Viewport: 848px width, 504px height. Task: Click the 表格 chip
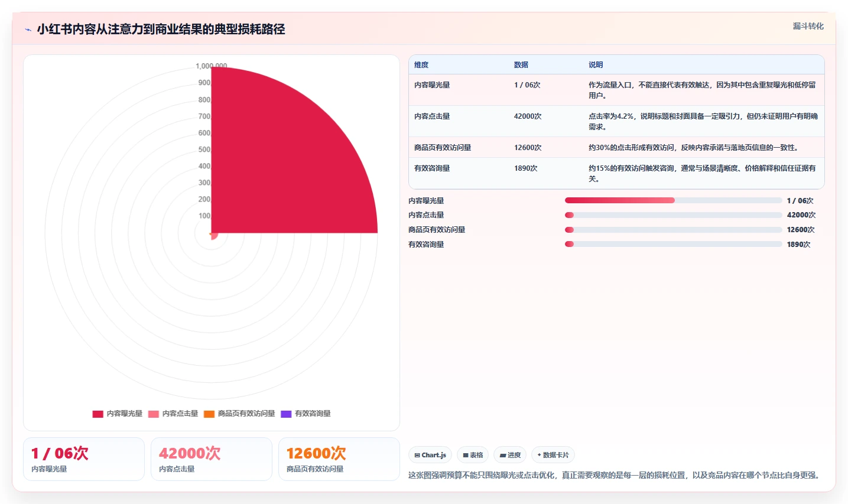coord(473,455)
